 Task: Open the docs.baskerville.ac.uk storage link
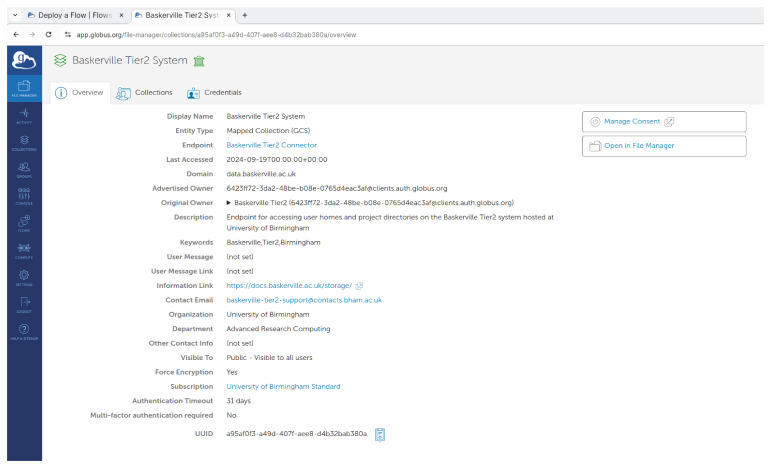(x=289, y=286)
